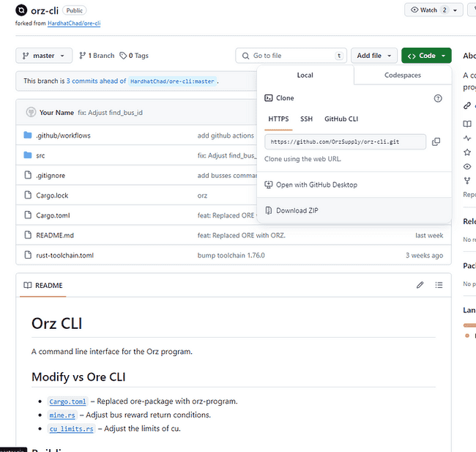Click the README.md file icon
The image size is (476, 452).
click(x=28, y=235)
